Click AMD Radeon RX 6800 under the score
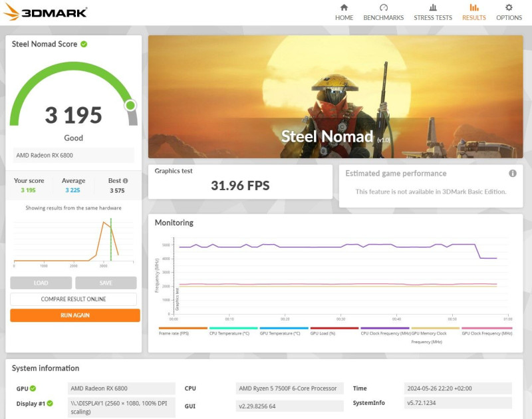532x419 pixels. point(73,155)
